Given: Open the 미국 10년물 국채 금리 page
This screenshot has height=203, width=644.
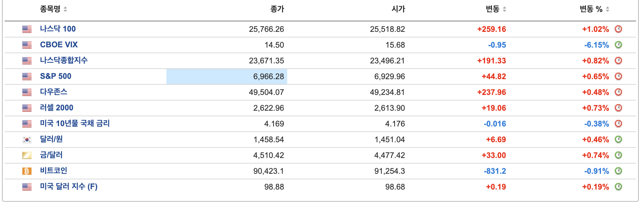Looking at the screenshot, I should (75, 124).
